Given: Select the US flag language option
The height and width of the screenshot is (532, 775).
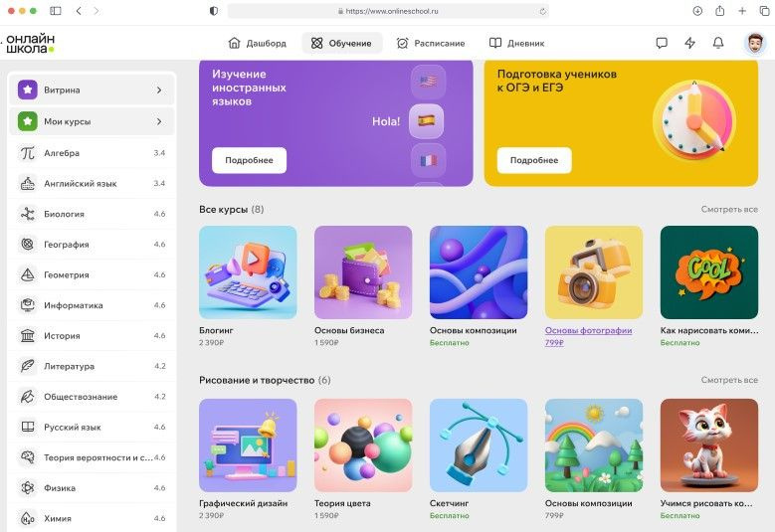Looking at the screenshot, I should pos(428,82).
